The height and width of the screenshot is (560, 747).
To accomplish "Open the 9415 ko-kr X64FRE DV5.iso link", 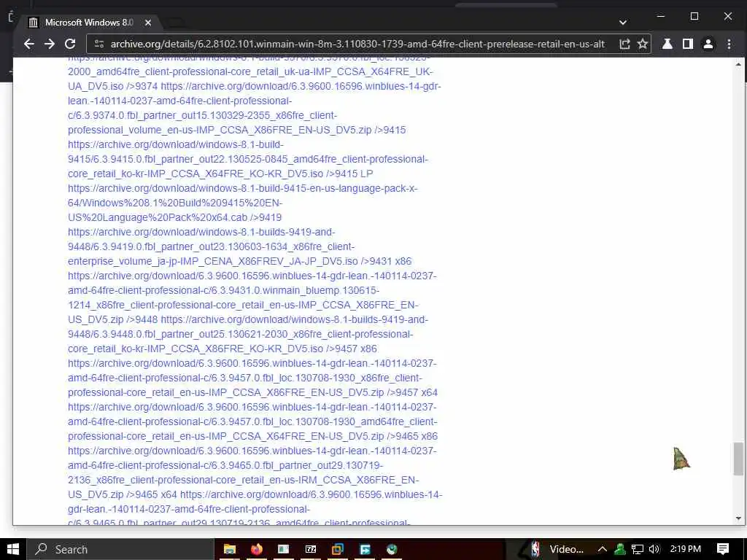I will 248,159.
